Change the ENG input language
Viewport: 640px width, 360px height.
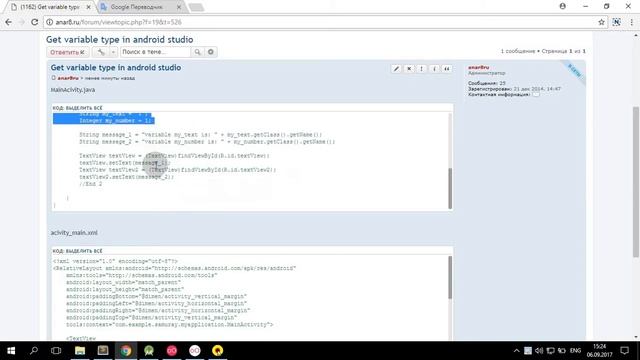[575, 351]
